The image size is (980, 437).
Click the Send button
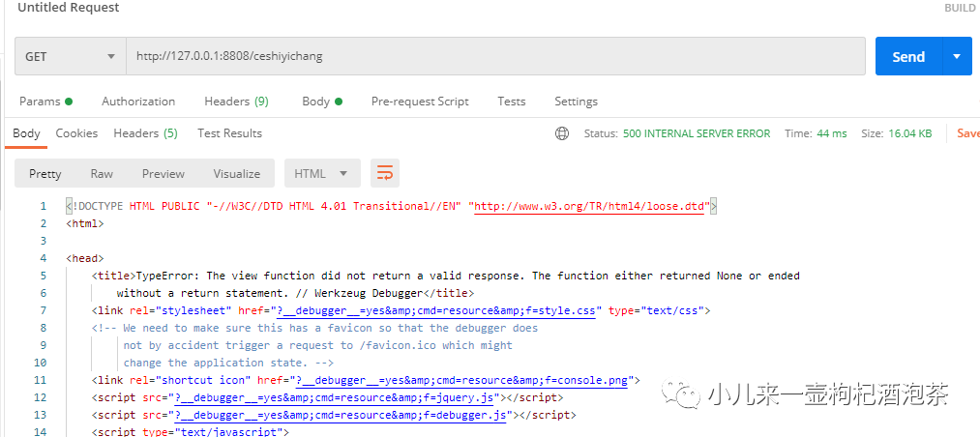[908, 56]
